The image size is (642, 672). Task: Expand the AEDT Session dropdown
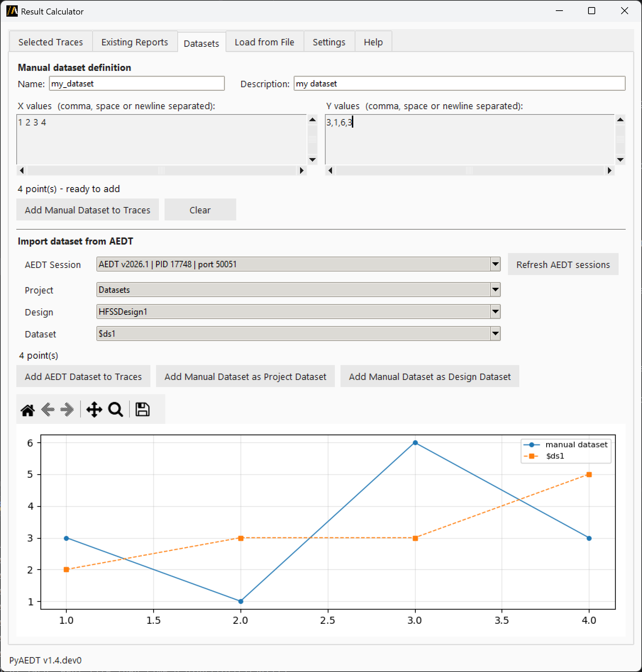pyautogui.click(x=496, y=264)
